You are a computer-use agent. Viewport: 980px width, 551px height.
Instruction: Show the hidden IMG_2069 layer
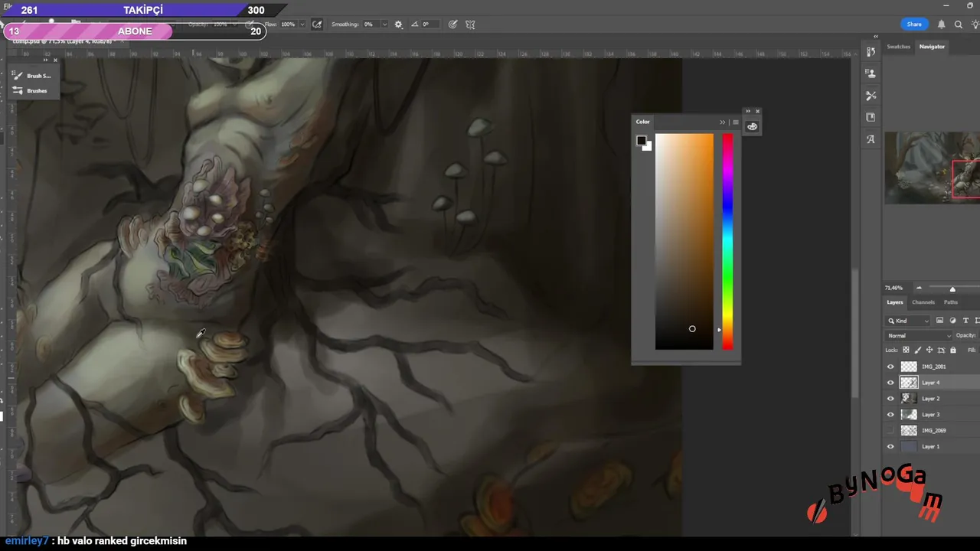click(x=890, y=431)
